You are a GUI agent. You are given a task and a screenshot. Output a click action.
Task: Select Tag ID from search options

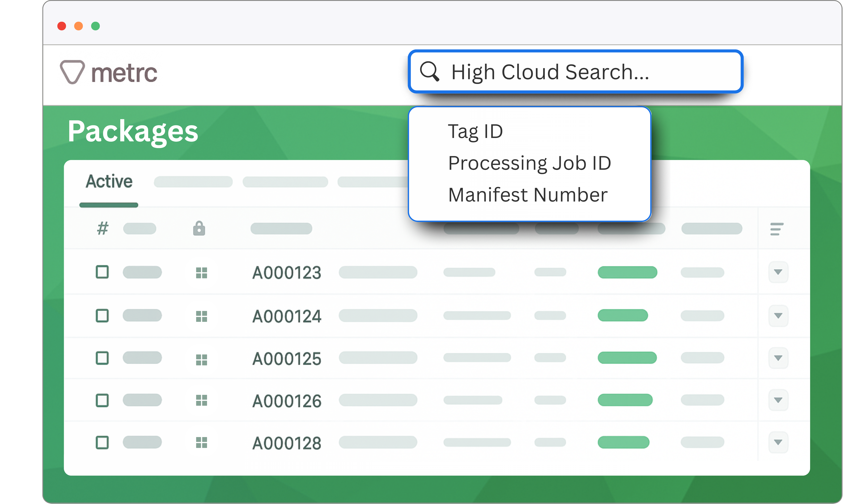(475, 132)
